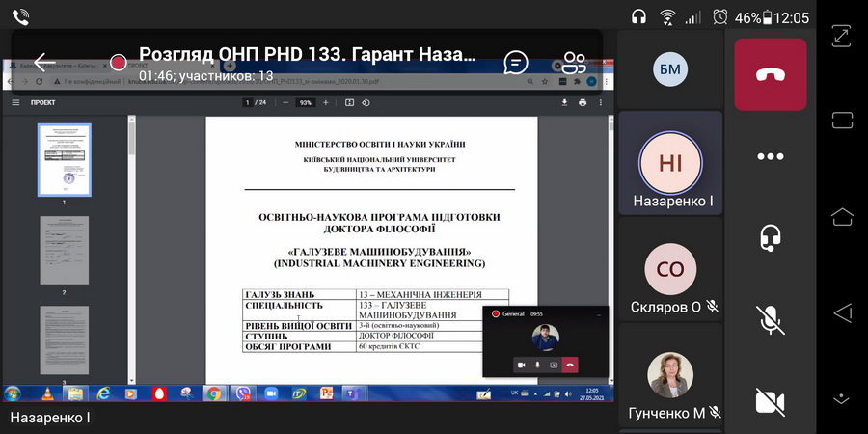Unmute the microphone
The height and width of the screenshot is (434, 868).
(x=770, y=319)
